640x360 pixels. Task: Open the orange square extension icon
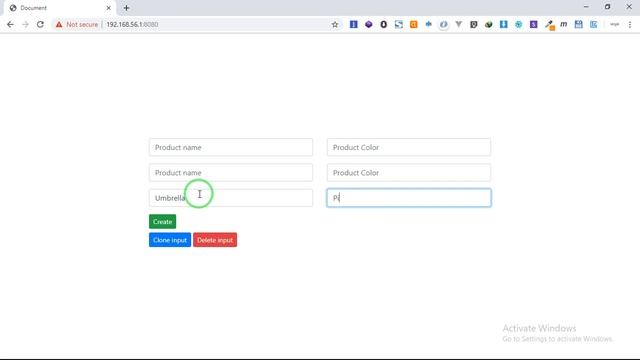(413, 24)
